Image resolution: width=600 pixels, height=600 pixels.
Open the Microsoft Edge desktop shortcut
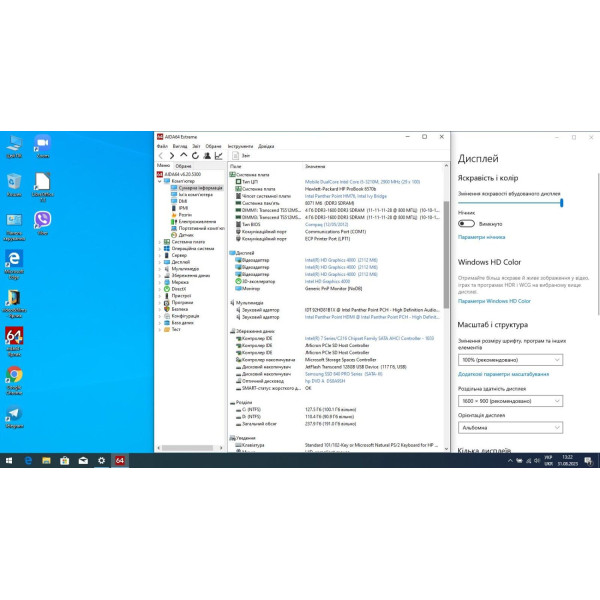[14, 264]
